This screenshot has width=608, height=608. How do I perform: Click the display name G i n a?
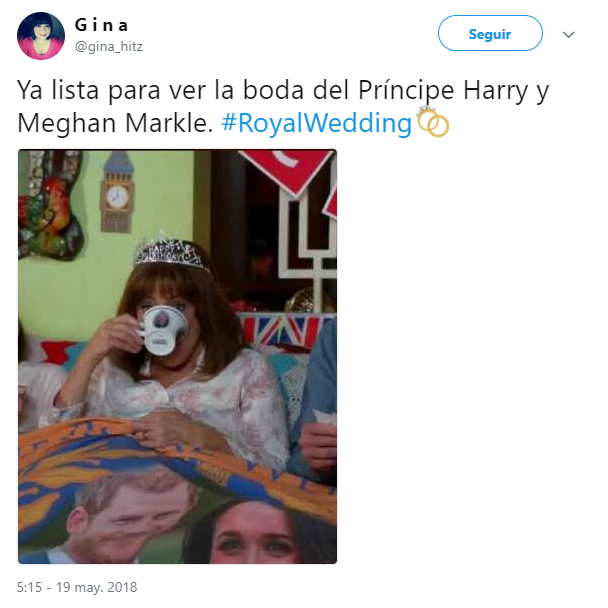(x=103, y=25)
